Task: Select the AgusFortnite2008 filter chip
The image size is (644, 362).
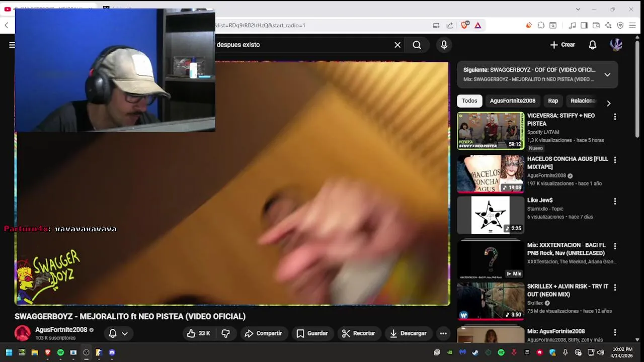Action: pos(513,101)
